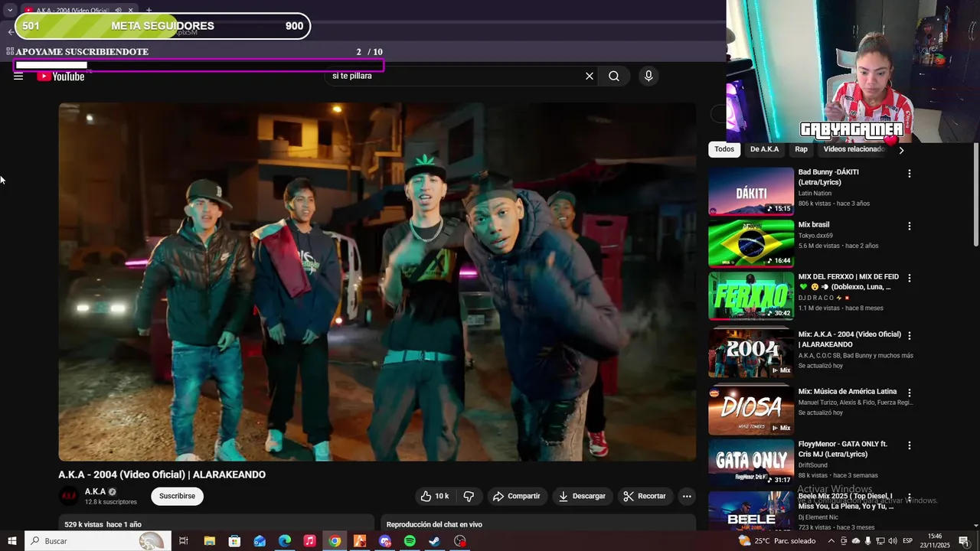Select the Videos relacionados chip

pos(853,149)
